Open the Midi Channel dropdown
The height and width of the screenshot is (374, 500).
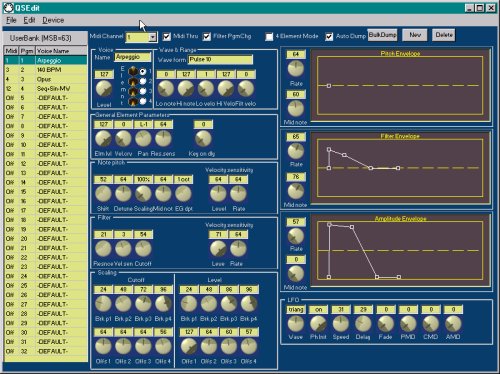coord(152,37)
